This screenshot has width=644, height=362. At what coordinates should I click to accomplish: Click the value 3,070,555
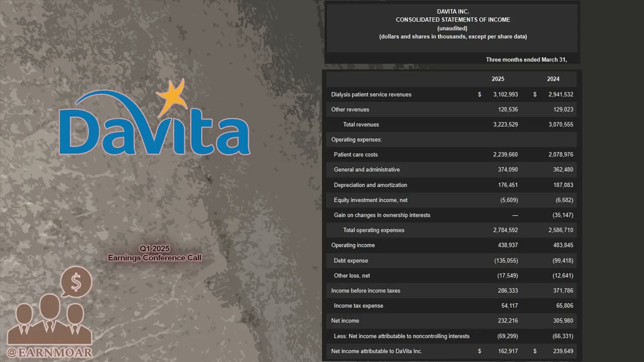point(560,125)
